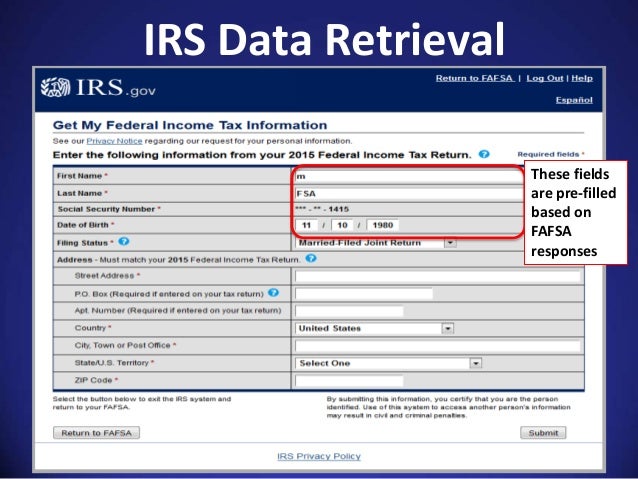Focus the Last Name field
Image resolution: width=638 pixels, height=479 pixels.
pos(409,194)
